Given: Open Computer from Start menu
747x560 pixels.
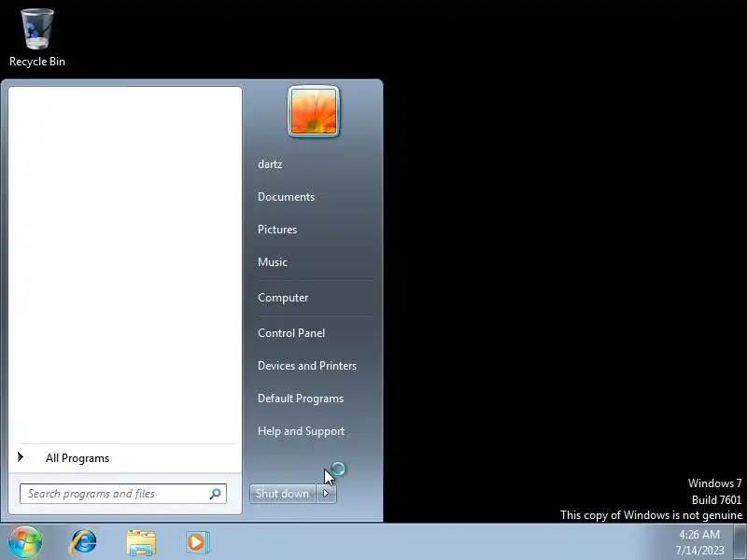Looking at the screenshot, I should tap(283, 298).
